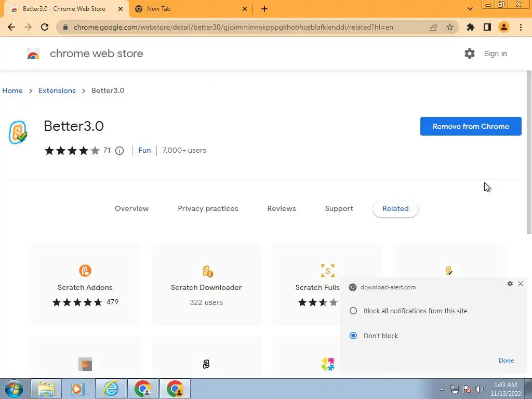Close the download-alert.com notification popup
Viewport: 532px width, 399px height.
point(521,284)
